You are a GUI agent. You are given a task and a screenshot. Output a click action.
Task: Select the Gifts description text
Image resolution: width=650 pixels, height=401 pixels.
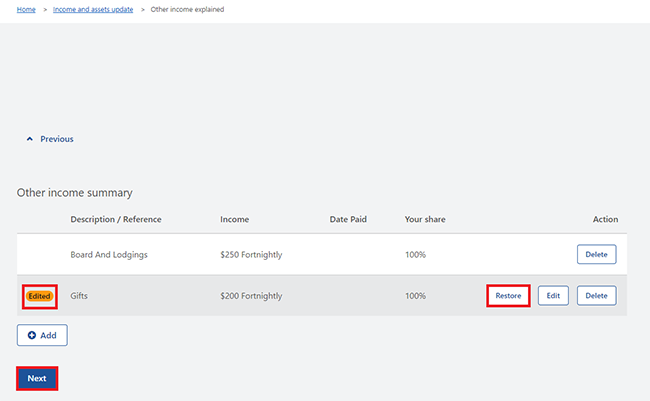click(82, 296)
